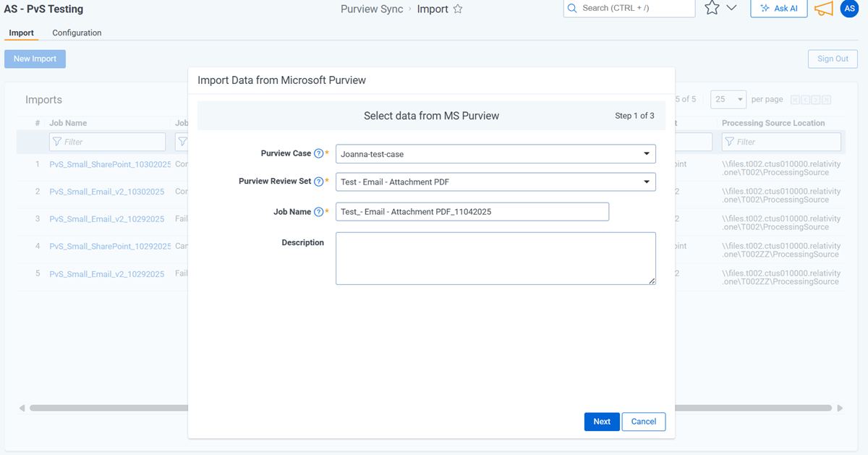This screenshot has height=455, width=868.
Task: Click the Purview Case help icon
Action: coord(318,153)
